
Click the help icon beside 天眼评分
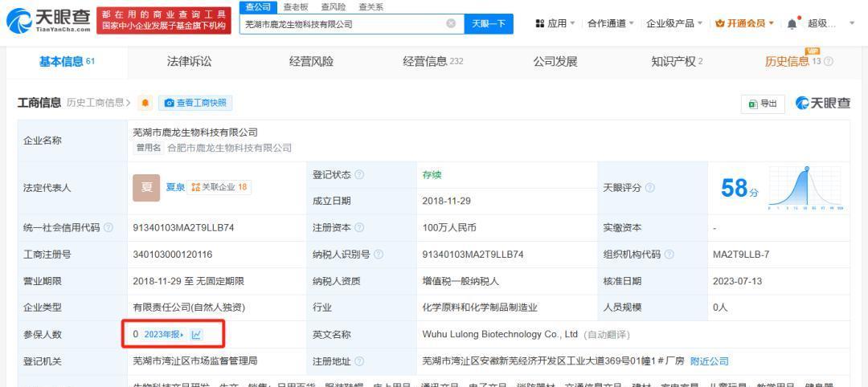[x=650, y=188]
